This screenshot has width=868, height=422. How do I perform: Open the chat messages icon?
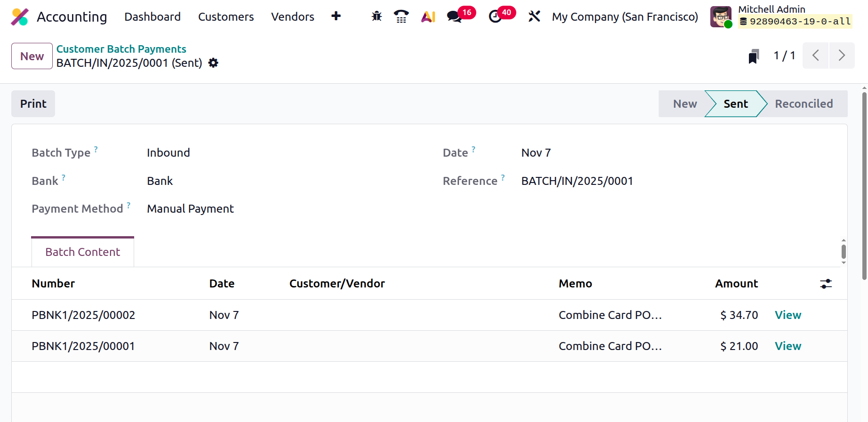point(454,16)
